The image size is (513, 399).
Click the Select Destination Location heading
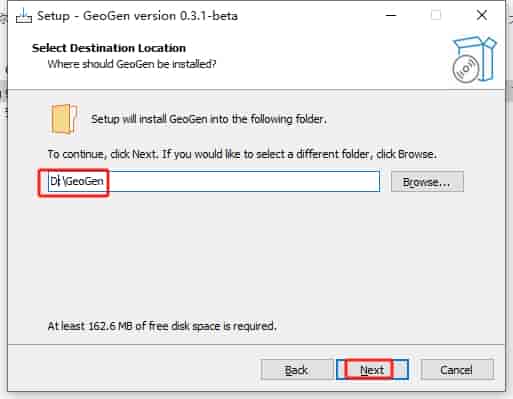point(109,48)
